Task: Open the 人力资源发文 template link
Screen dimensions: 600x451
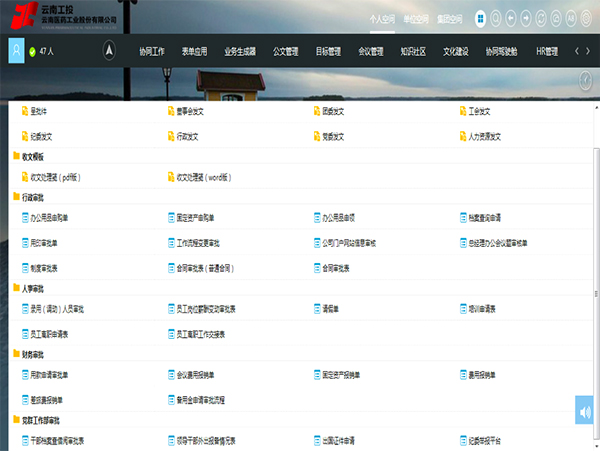Action: point(485,137)
